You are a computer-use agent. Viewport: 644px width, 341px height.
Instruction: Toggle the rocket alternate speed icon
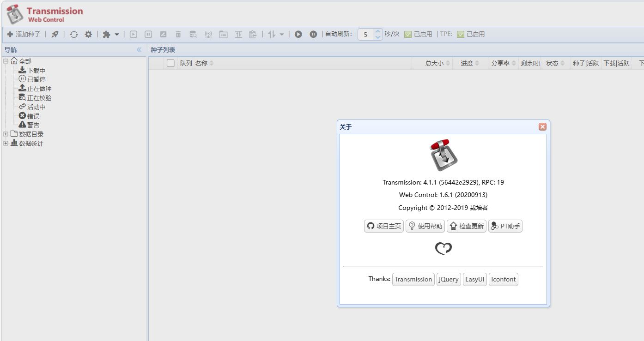point(55,34)
